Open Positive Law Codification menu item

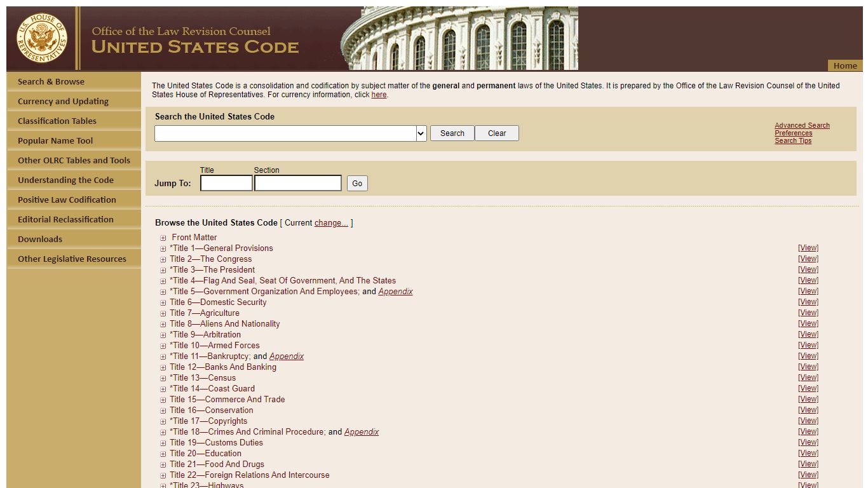pyautogui.click(x=74, y=200)
